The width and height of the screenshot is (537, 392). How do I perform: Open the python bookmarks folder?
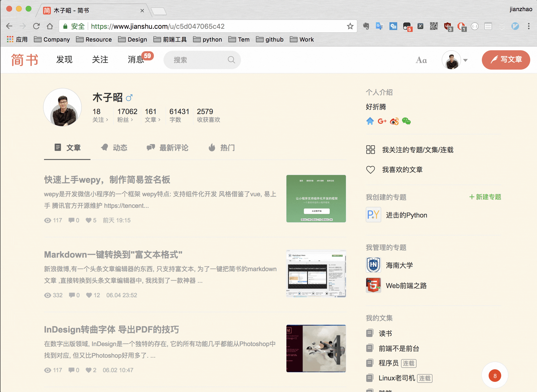point(208,39)
